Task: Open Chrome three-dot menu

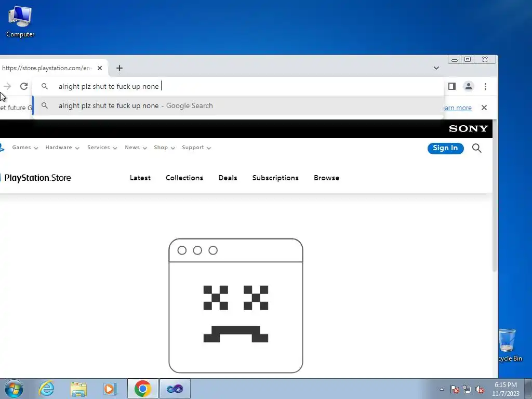Action: click(486, 86)
